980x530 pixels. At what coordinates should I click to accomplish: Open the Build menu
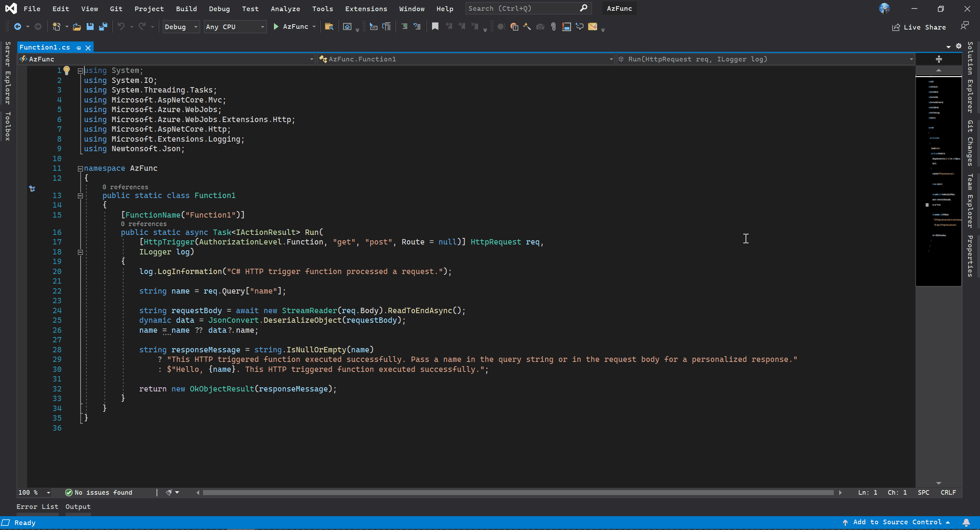tap(186, 8)
